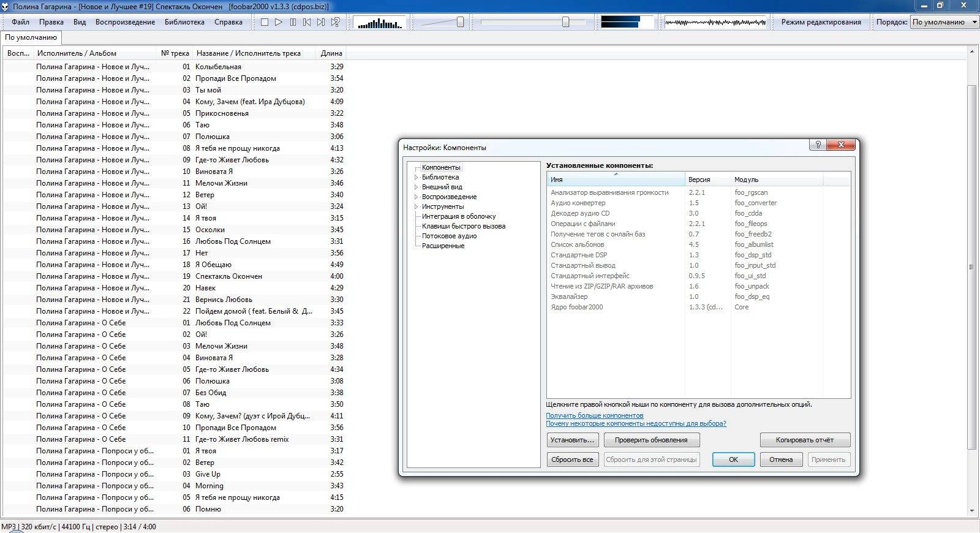Viewport: 980px width, 533px height.
Task: Select Компоненты in settings tree
Action: point(441,167)
